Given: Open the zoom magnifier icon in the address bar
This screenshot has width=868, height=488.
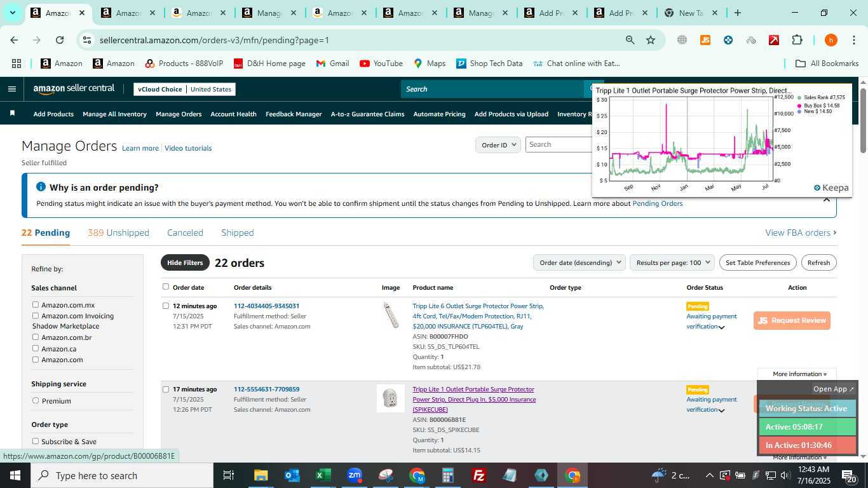Looking at the screenshot, I should (x=630, y=40).
